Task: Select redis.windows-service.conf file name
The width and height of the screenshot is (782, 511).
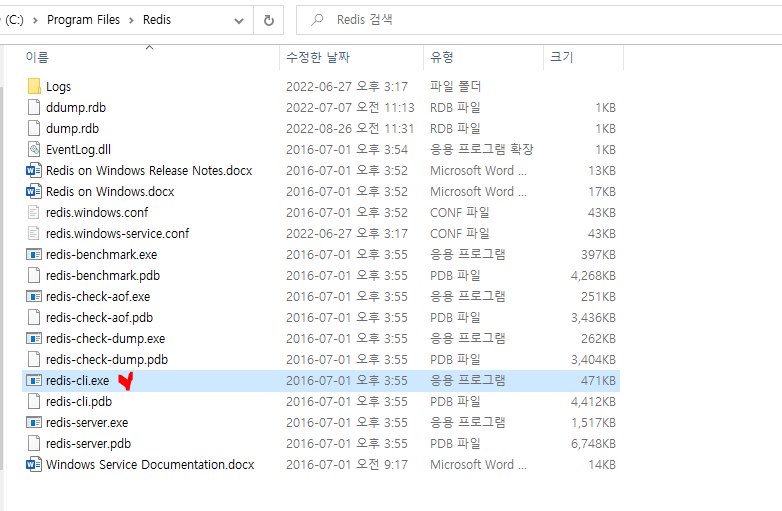Action: pos(117,233)
